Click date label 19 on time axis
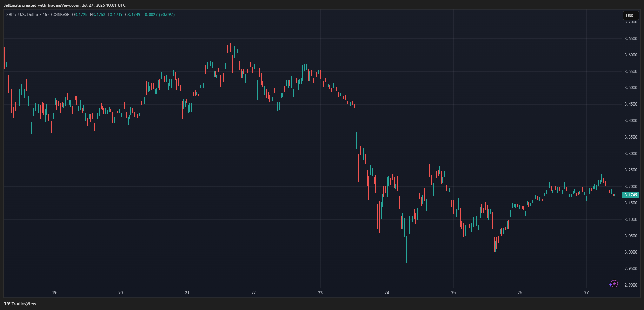This screenshot has height=310, width=644. pyautogui.click(x=54, y=293)
